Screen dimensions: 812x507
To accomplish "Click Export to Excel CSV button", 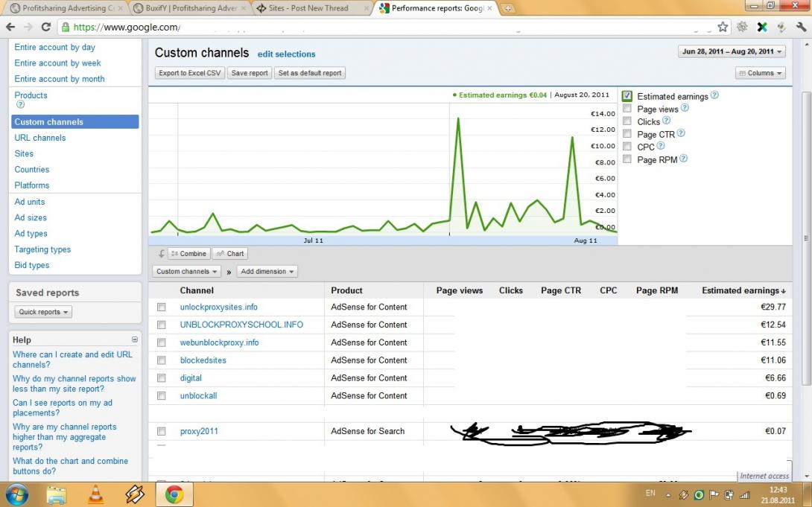I will coord(189,73).
